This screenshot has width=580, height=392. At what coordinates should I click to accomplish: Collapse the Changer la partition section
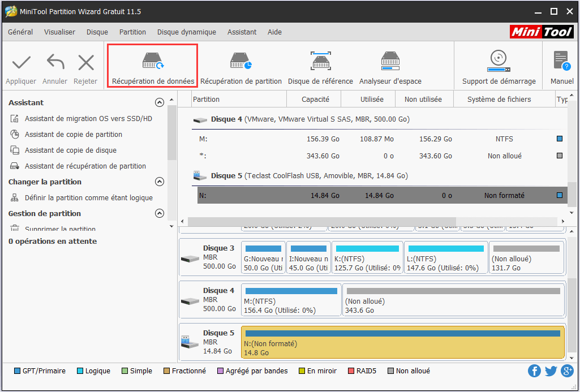(x=160, y=182)
